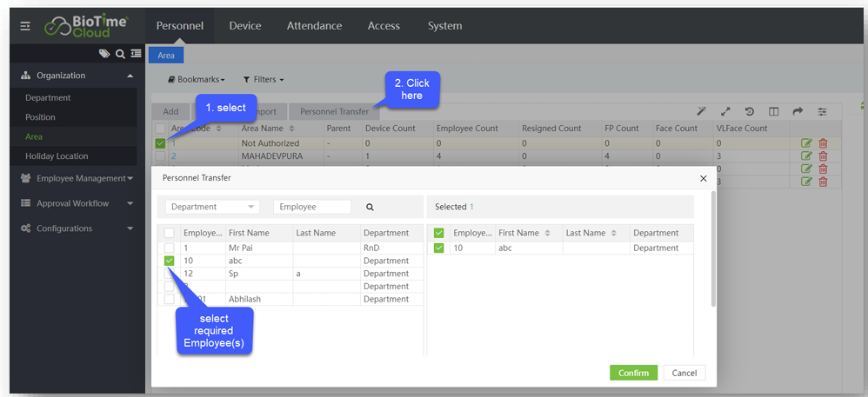Image resolution: width=868 pixels, height=397 pixels.
Task: Click the sidebar search magnifier icon
Action: [120, 54]
